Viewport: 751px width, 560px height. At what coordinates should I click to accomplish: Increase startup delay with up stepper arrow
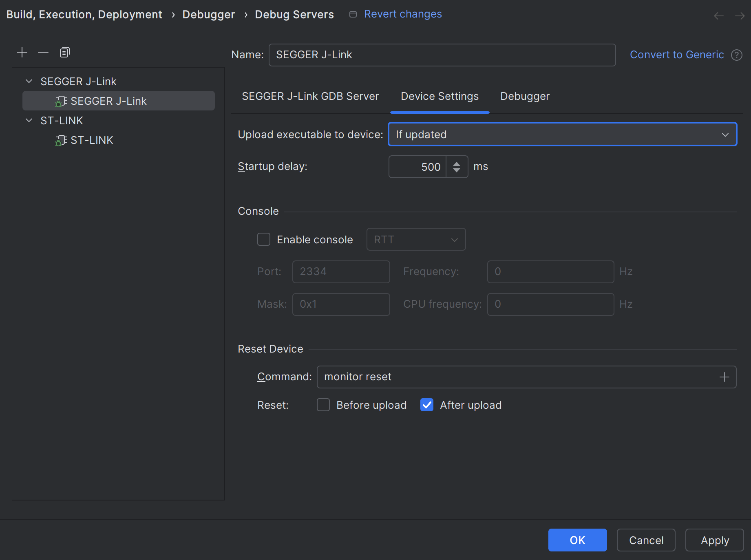tap(457, 163)
